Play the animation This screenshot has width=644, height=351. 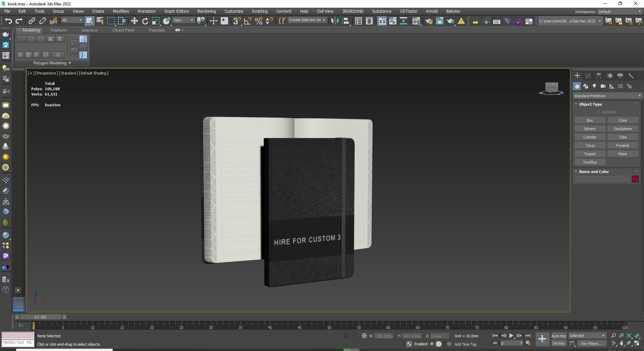click(511, 336)
